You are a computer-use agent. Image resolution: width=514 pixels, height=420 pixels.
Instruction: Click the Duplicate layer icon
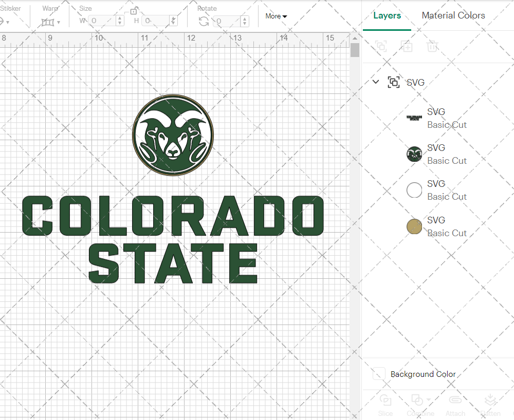407,46
